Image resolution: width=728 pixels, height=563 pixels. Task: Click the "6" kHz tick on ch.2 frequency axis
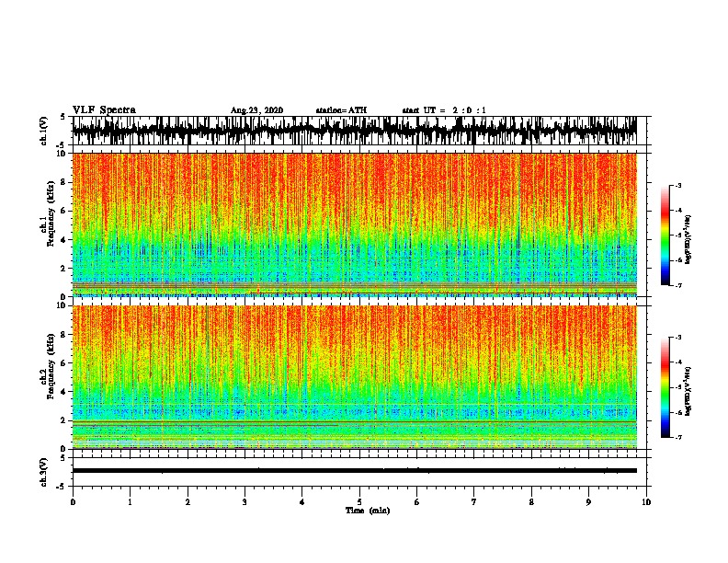64,362
